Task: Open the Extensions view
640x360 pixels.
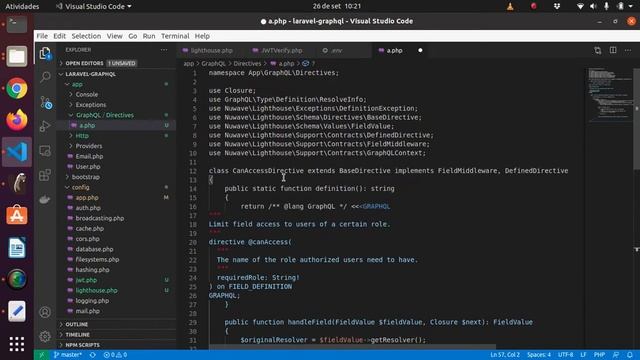Action: [x=45, y=175]
